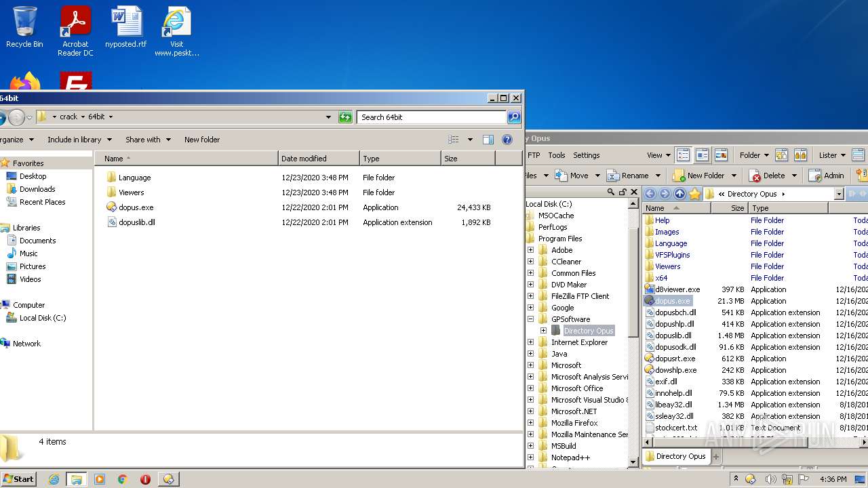Screen dimensions: 868x488
Task: Expand the Adobe folder in Opus tree
Action: click(531, 250)
